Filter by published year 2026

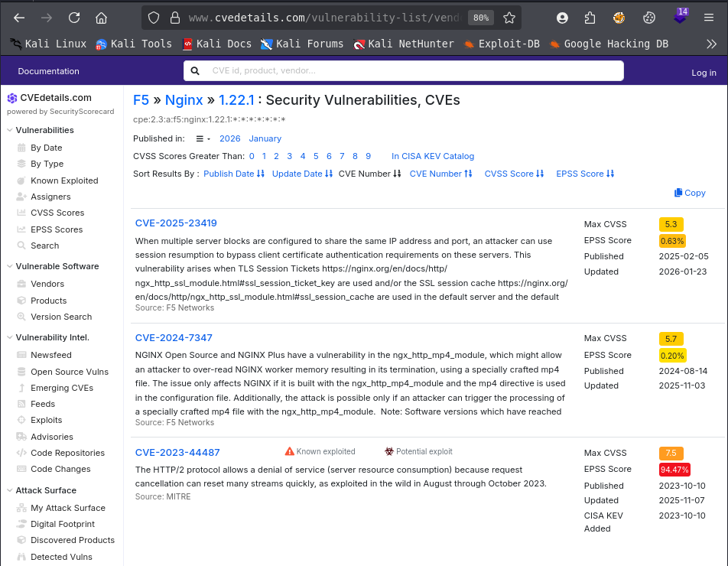coord(230,139)
